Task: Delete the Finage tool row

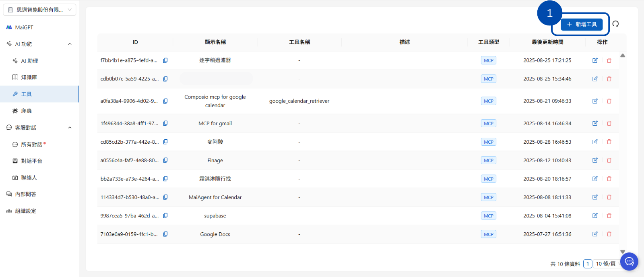Action: [x=609, y=160]
